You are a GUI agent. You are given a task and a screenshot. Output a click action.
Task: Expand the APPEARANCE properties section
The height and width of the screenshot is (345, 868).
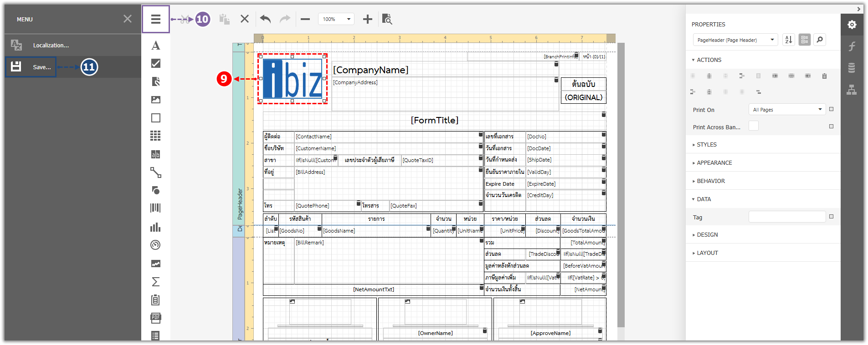(x=714, y=162)
